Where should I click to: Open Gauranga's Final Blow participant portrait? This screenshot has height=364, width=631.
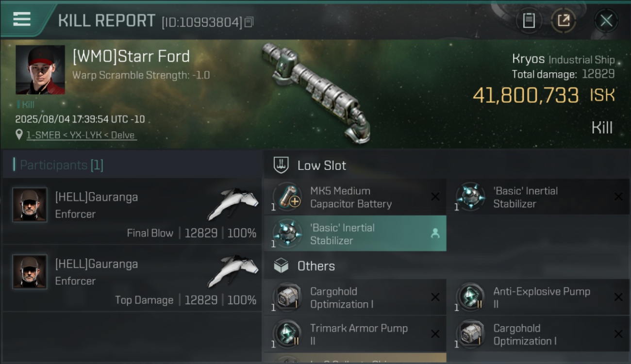[30, 205]
